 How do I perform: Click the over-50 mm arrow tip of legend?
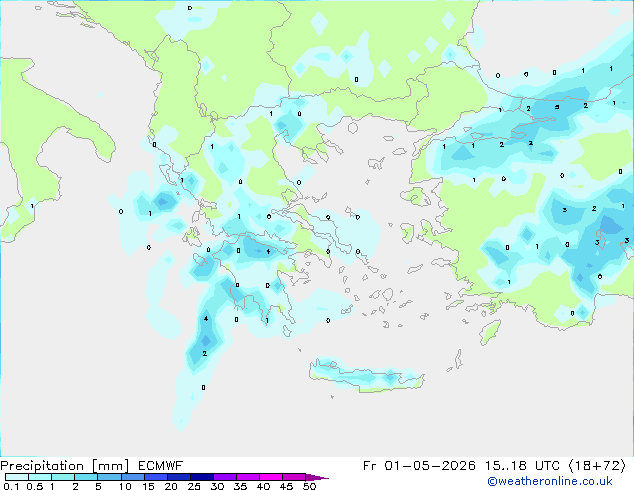click(x=317, y=478)
